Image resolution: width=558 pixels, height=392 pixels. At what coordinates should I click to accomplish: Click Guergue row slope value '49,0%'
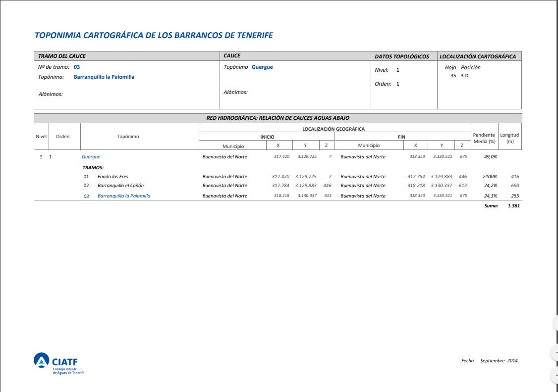(x=491, y=157)
